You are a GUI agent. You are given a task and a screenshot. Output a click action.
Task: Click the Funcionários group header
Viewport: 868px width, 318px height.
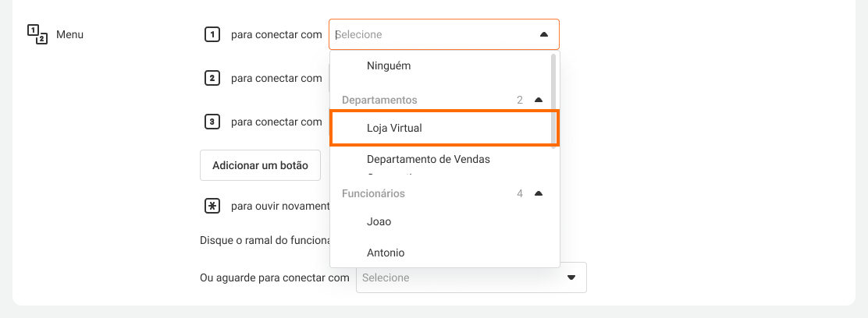coord(374,193)
